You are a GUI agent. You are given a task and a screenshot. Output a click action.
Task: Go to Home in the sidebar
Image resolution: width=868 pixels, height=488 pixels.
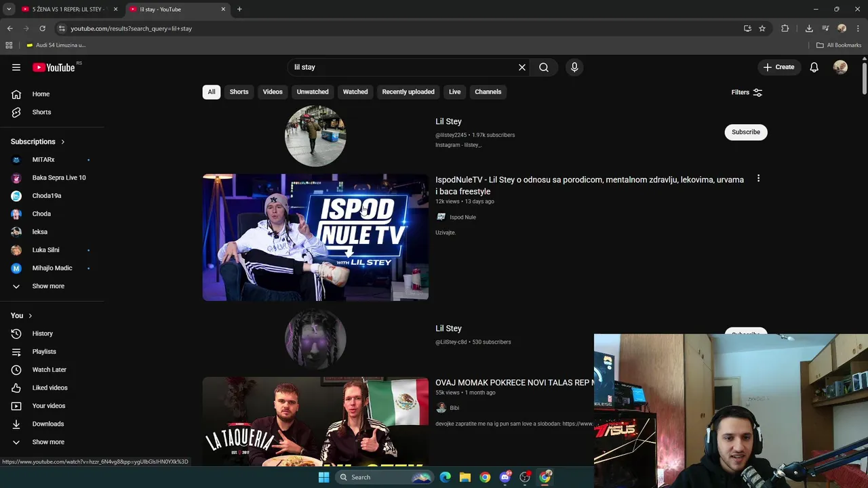(52, 94)
